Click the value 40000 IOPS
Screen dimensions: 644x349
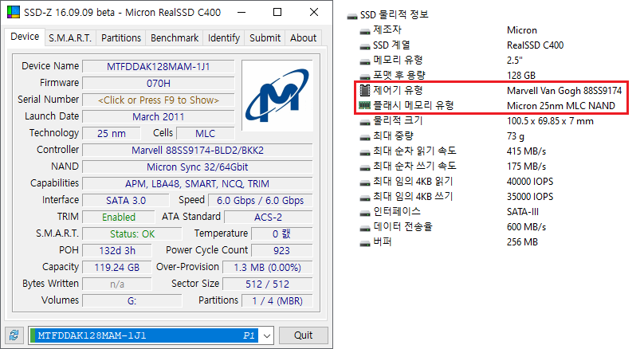pos(530,182)
